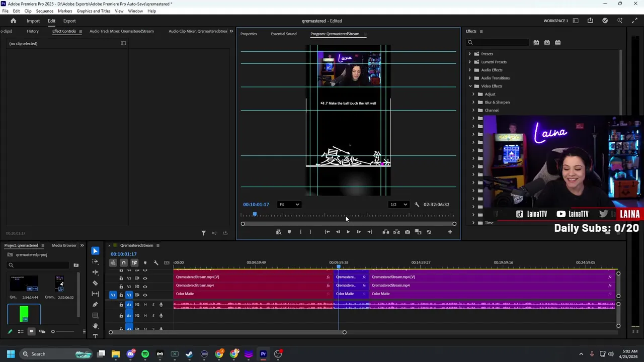Select the Track Select Forward tool
Image resolution: width=644 pixels, height=362 pixels.
coord(95,261)
